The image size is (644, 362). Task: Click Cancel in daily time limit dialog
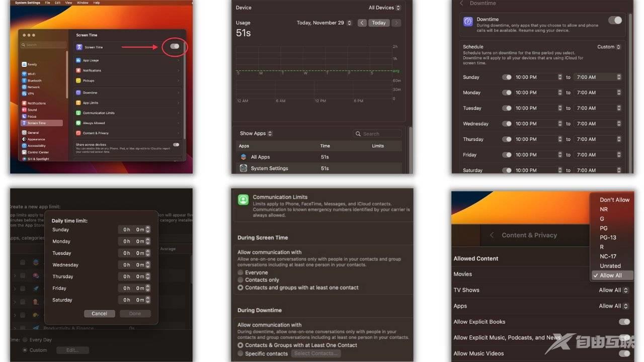coord(99,314)
